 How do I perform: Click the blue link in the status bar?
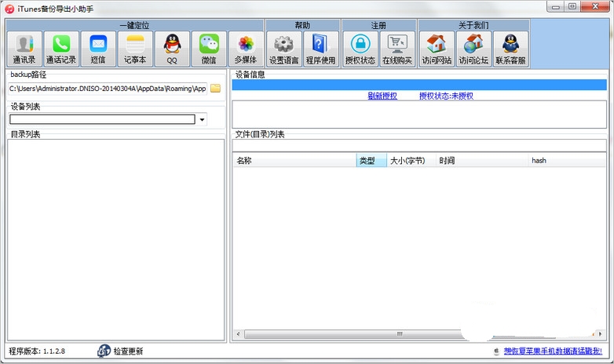(553, 351)
